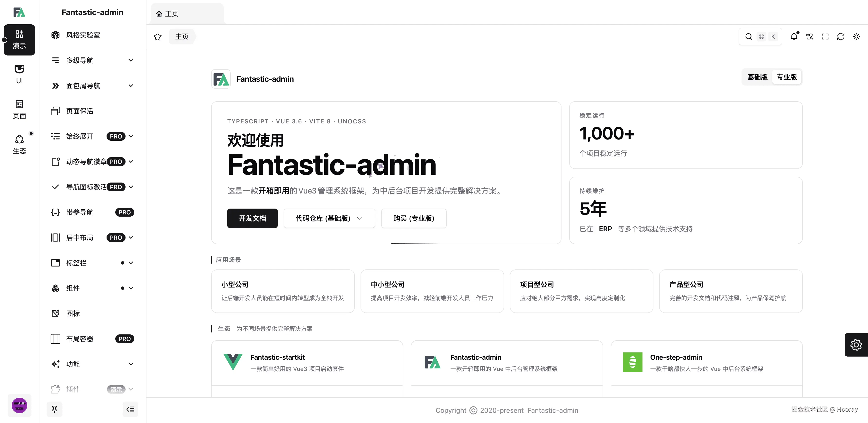Click the 购买 (专业版) button
The width and height of the screenshot is (868, 423).
(x=414, y=218)
